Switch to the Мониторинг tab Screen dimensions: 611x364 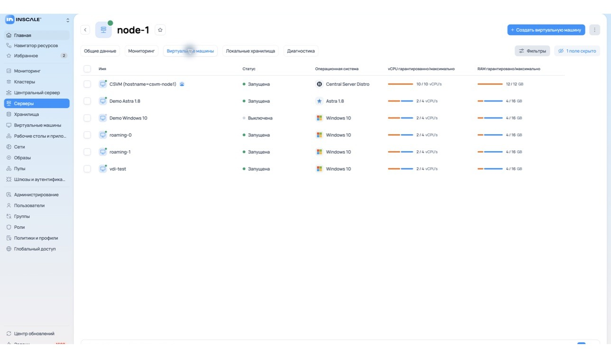(x=141, y=51)
